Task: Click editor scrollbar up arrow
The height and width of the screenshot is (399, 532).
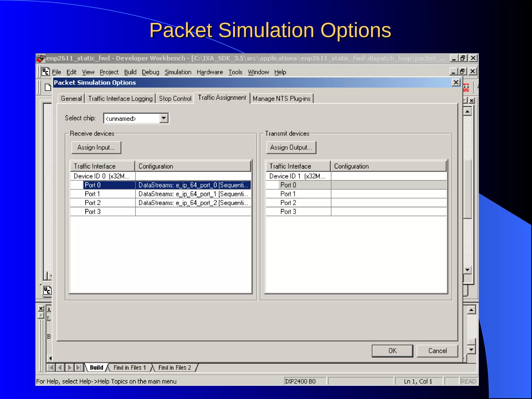Action: pyautogui.click(x=467, y=112)
